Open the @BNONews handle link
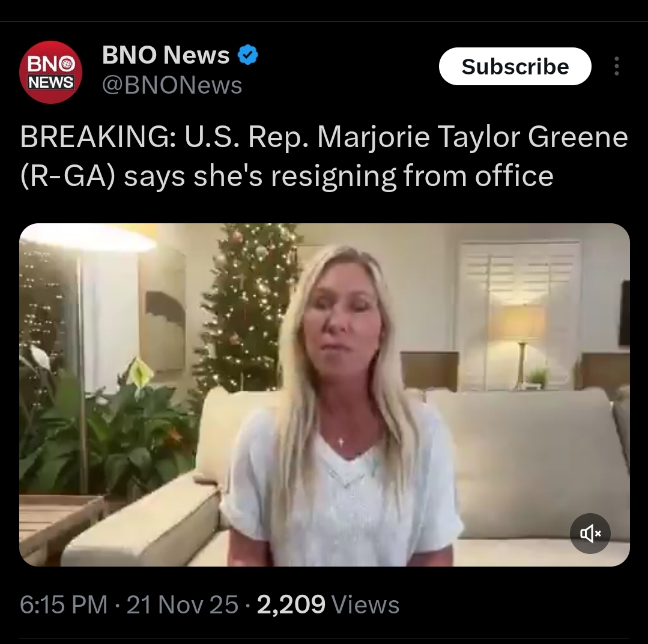The width and height of the screenshot is (648, 644). click(x=172, y=85)
